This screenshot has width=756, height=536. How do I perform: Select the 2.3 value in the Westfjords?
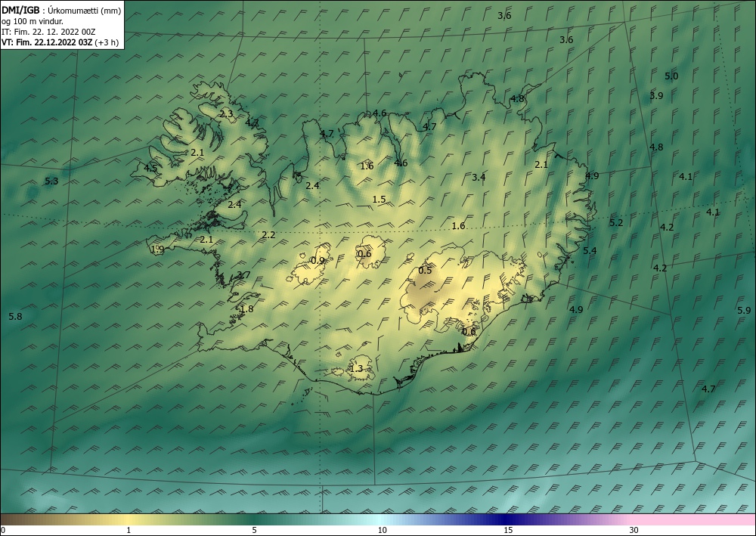pyautogui.click(x=226, y=113)
